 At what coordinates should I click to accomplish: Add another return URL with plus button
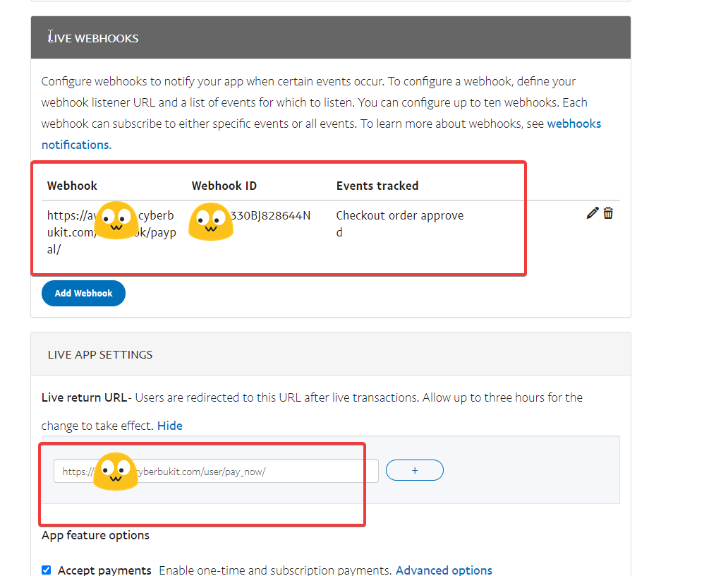click(x=415, y=471)
